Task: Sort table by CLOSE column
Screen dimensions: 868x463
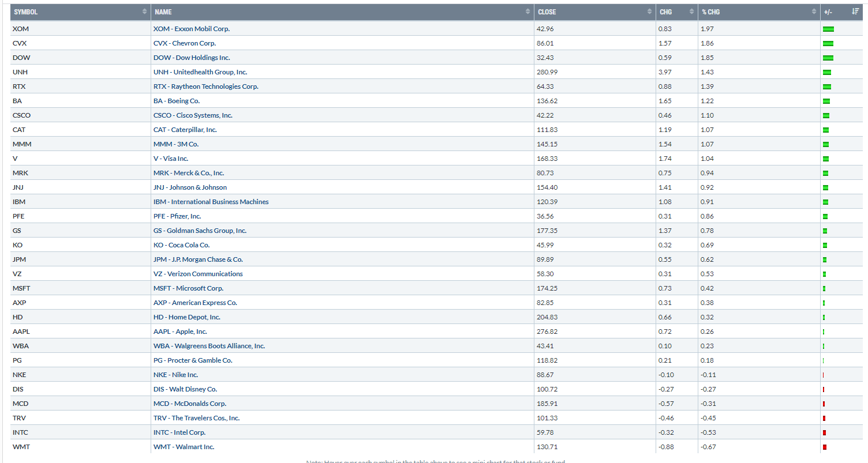Action: point(594,12)
